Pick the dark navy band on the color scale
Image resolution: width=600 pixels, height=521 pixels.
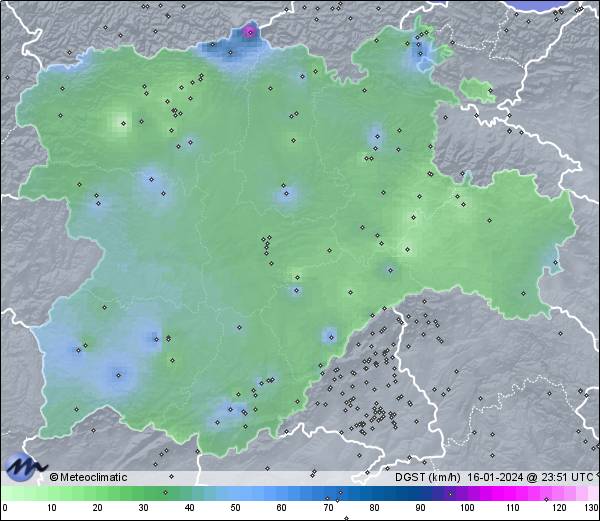(x=415, y=493)
